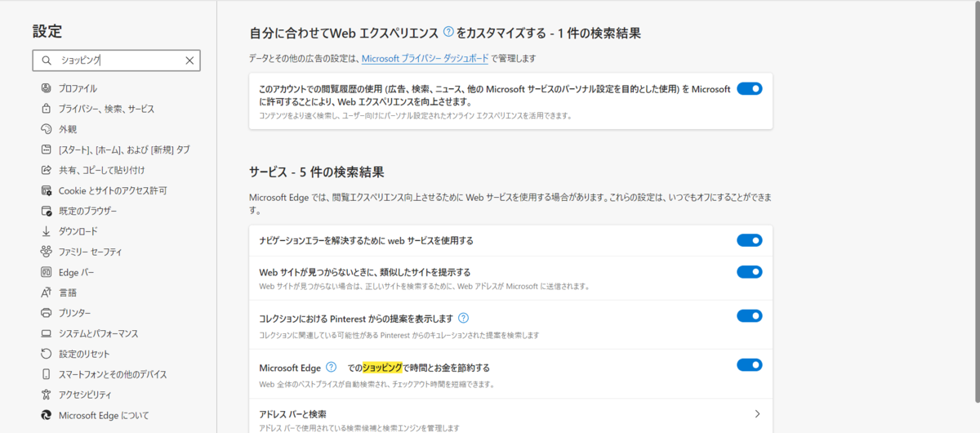
Task: Open アクセシビリティ settings
Action: coord(85,395)
